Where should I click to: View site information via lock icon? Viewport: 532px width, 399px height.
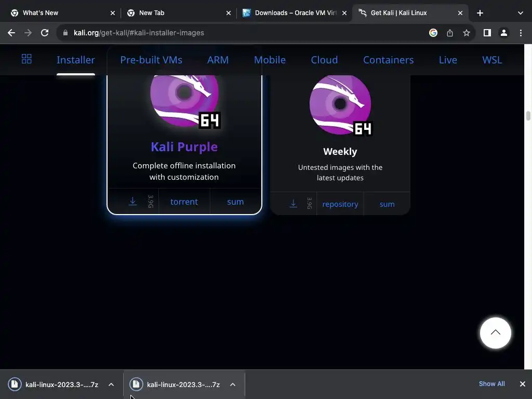coord(65,33)
